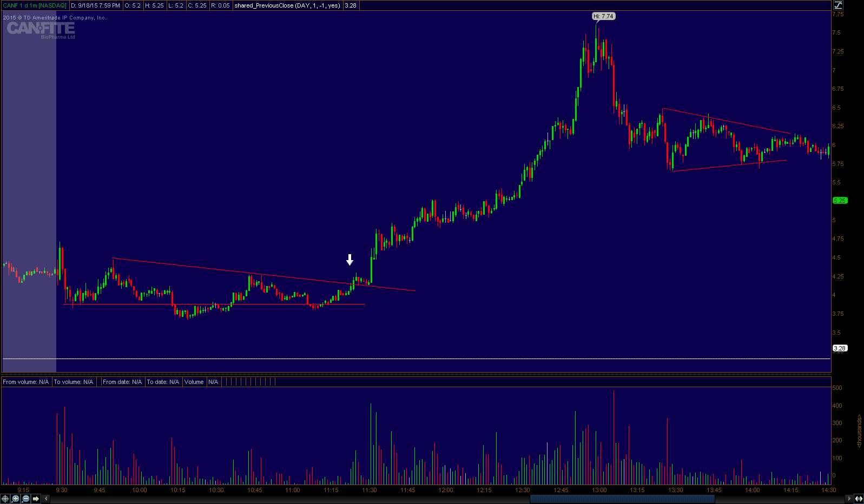
Task: Click the 14:30 time axis label
Action: point(829,490)
